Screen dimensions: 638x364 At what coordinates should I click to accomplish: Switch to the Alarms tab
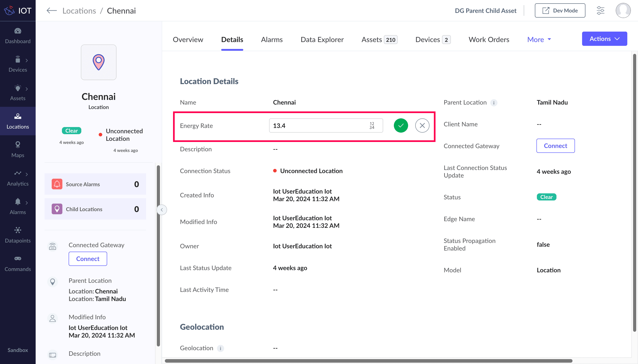272,40
